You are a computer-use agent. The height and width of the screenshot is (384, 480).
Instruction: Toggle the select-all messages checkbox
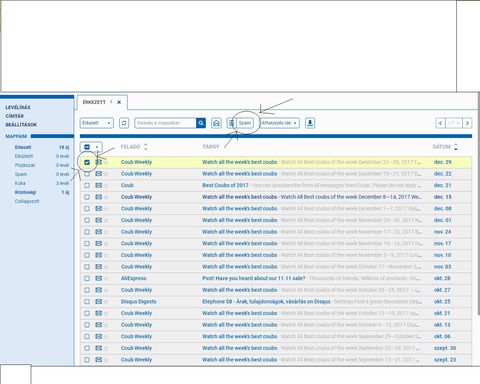tap(87, 147)
